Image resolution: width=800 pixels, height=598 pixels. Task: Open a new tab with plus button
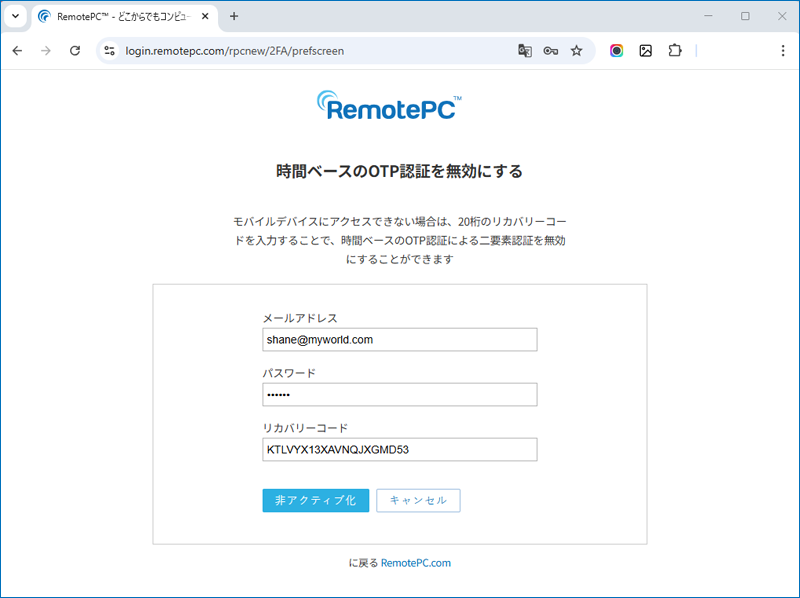pos(234,16)
